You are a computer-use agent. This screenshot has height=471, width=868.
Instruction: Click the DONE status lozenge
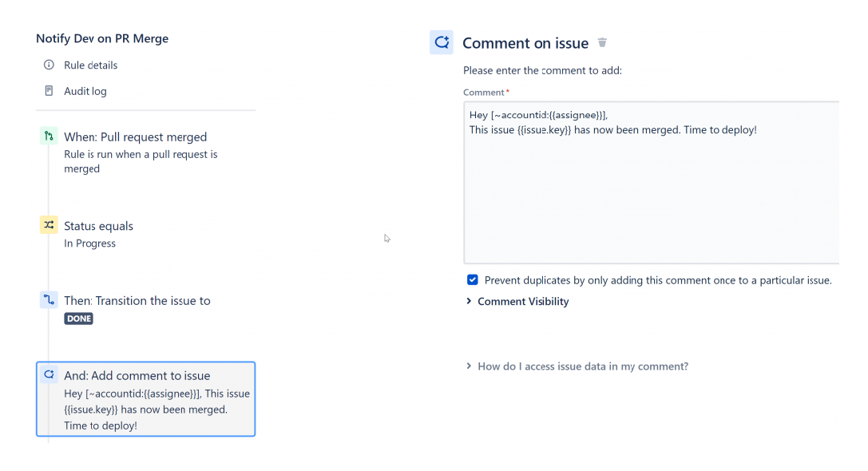click(78, 319)
